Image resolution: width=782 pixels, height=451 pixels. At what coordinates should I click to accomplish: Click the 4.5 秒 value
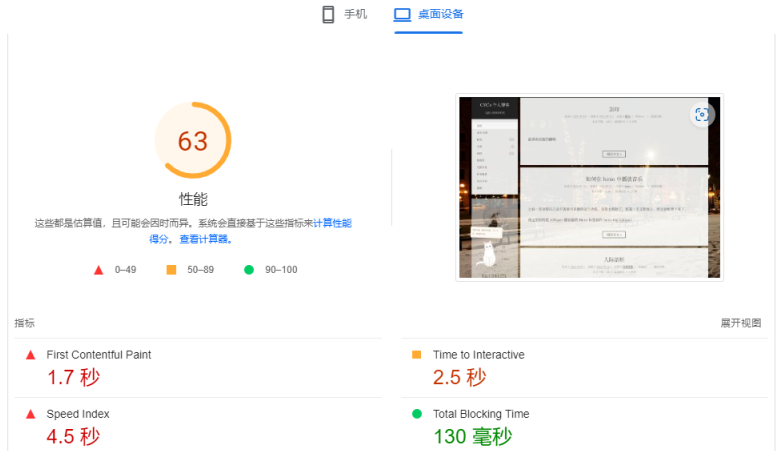click(73, 437)
